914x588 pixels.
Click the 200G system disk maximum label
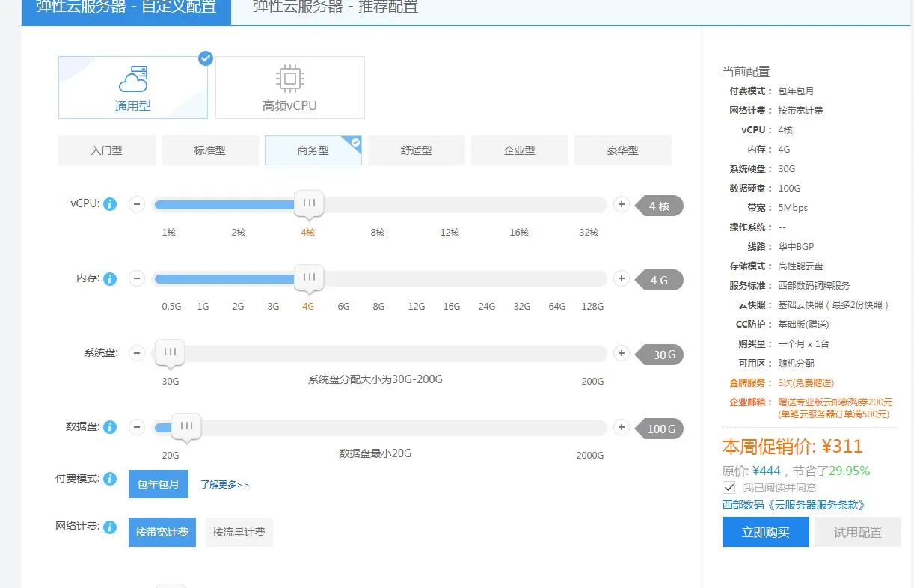click(593, 381)
